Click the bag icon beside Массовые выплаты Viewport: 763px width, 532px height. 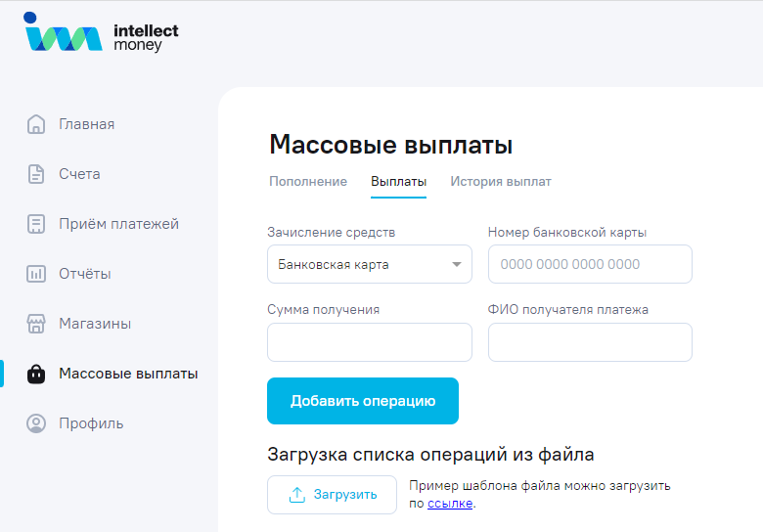(x=36, y=374)
